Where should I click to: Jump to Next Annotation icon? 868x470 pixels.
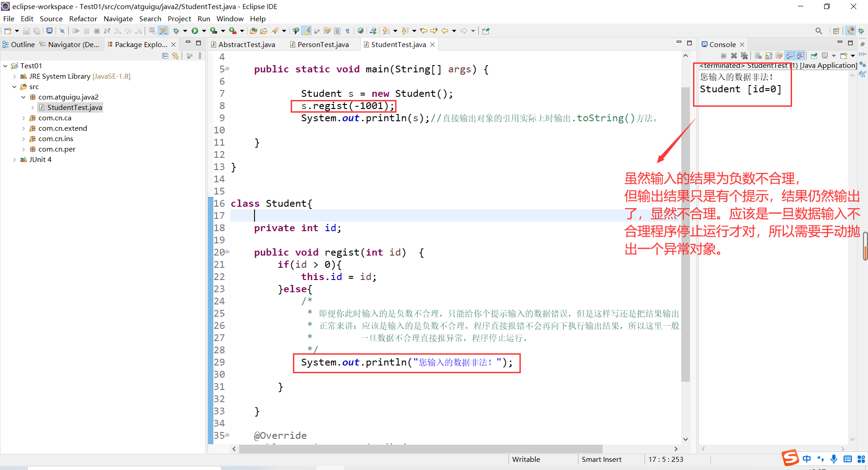click(x=386, y=31)
